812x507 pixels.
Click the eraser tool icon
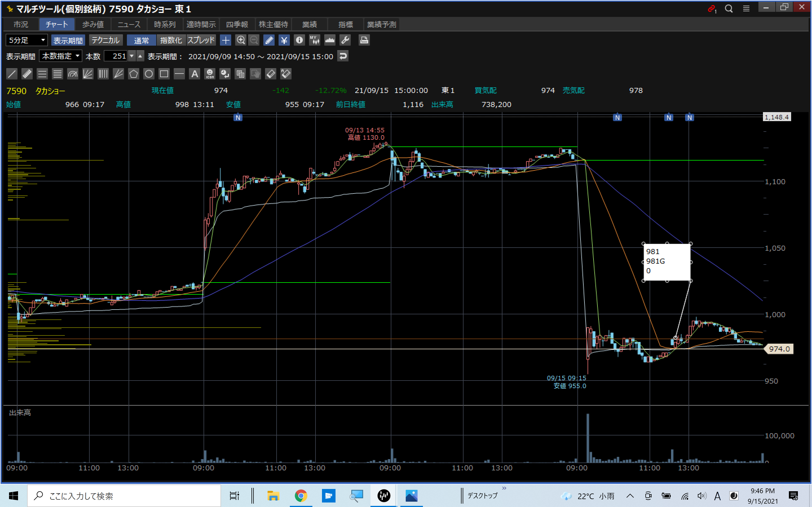point(270,74)
